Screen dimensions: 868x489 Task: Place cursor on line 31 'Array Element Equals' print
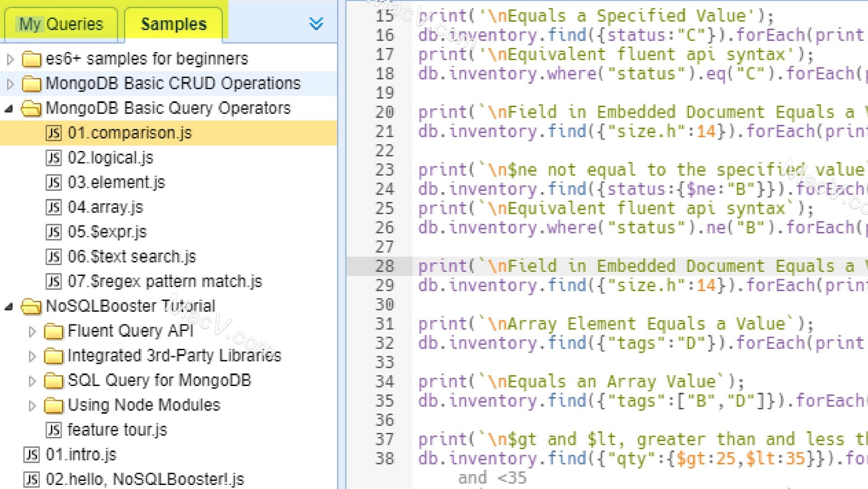click(x=615, y=324)
